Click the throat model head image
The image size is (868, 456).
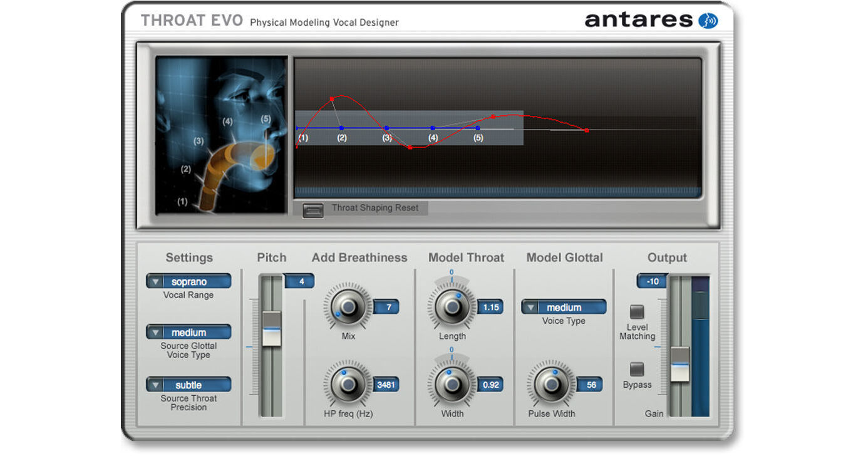pyautogui.click(x=222, y=135)
